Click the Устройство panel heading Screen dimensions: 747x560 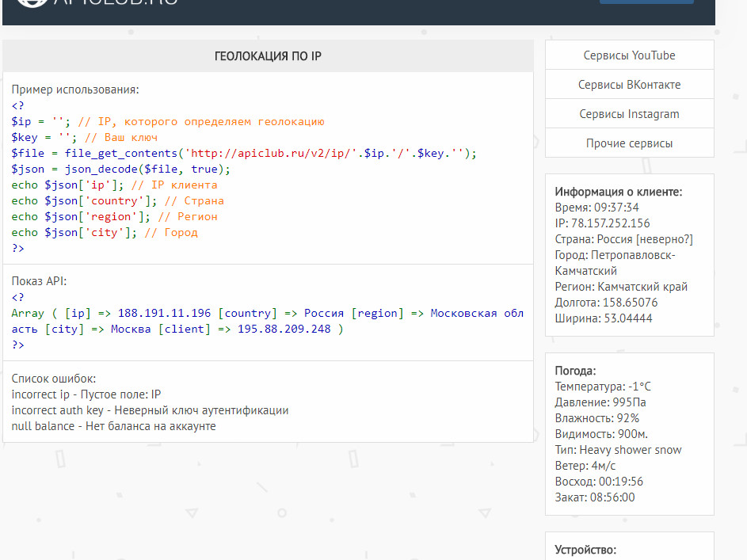pyautogui.click(x=585, y=550)
